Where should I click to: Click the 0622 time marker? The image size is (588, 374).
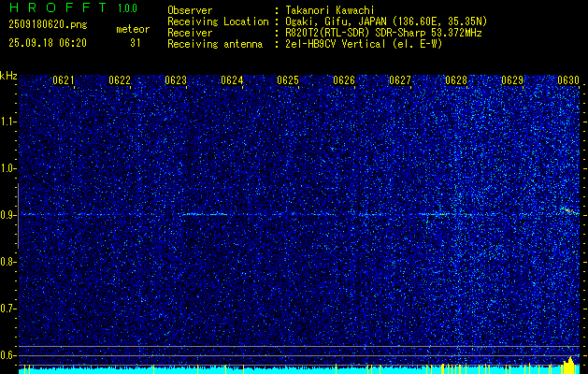click(x=120, y=80)
